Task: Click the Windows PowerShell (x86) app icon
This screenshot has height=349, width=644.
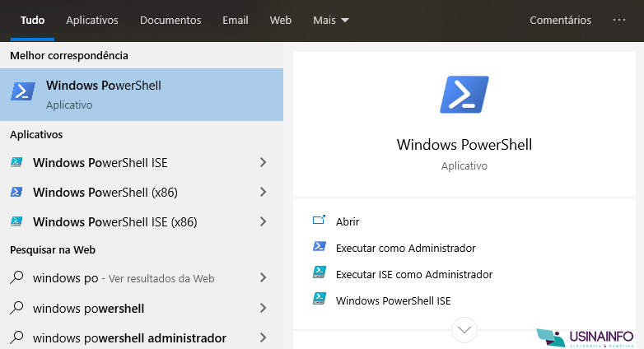Action: click(16, 192)
